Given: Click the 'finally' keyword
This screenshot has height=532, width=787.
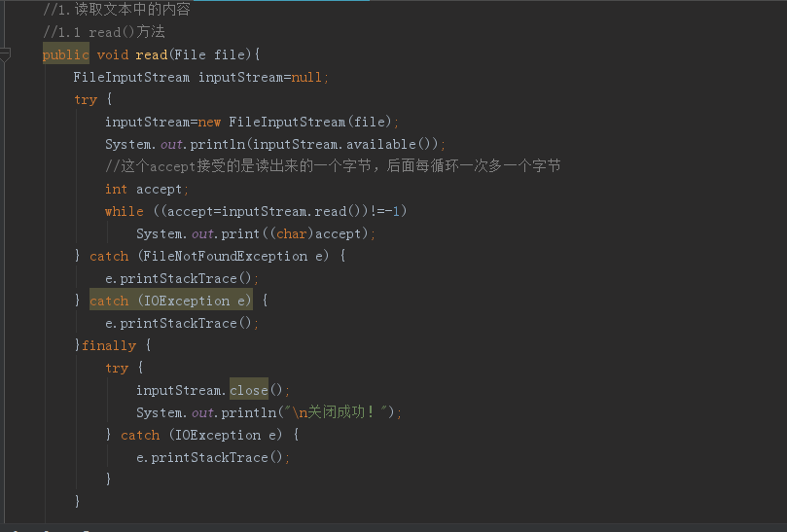Looking at the screenshot, I should [109, 345].
